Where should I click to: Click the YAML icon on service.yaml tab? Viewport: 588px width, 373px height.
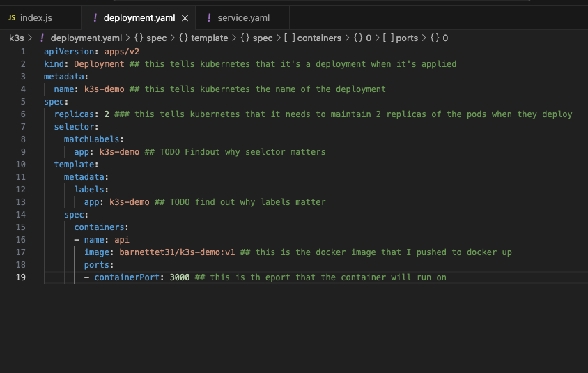(x=209, y=17)
